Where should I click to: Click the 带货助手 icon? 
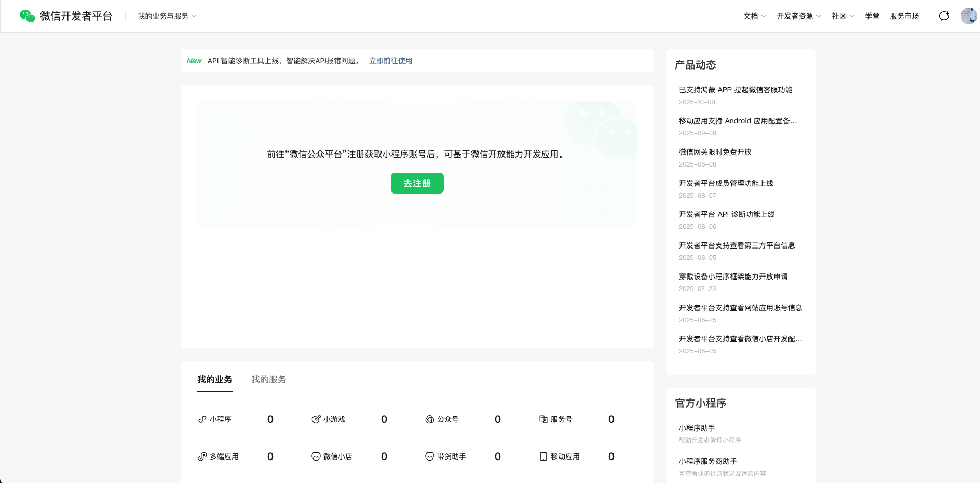pyautogui.click(x=430, y=457)
